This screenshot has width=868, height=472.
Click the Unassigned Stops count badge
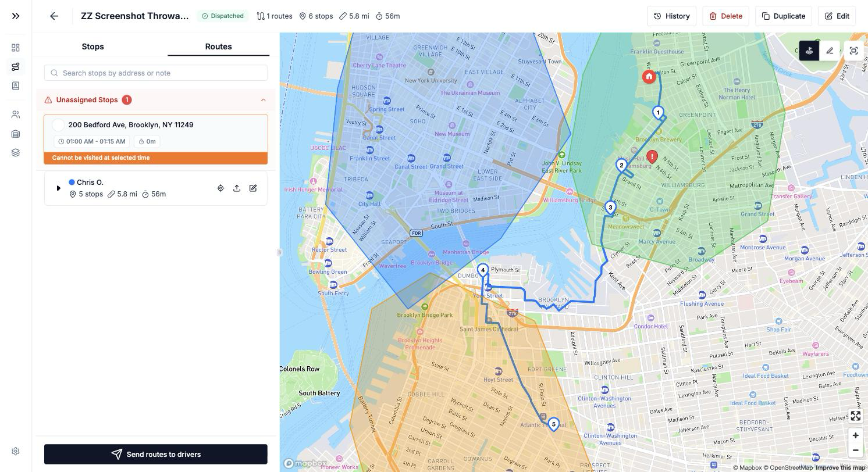[x=126, y=100]
